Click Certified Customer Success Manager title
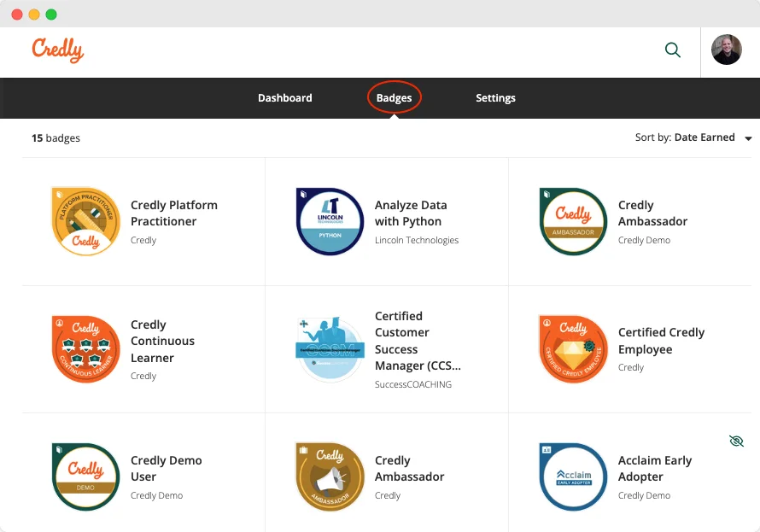Viewport: 760px width, 532px height. click(x=418, y=341)
